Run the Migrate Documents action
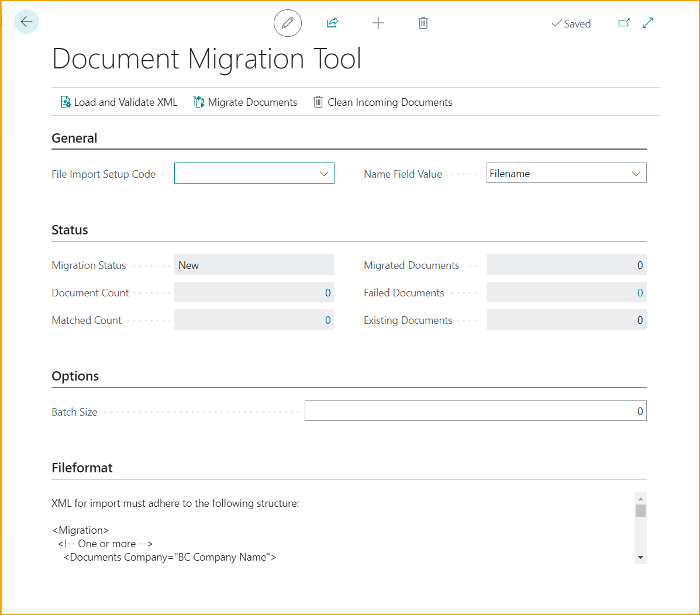 click(251, 102)
